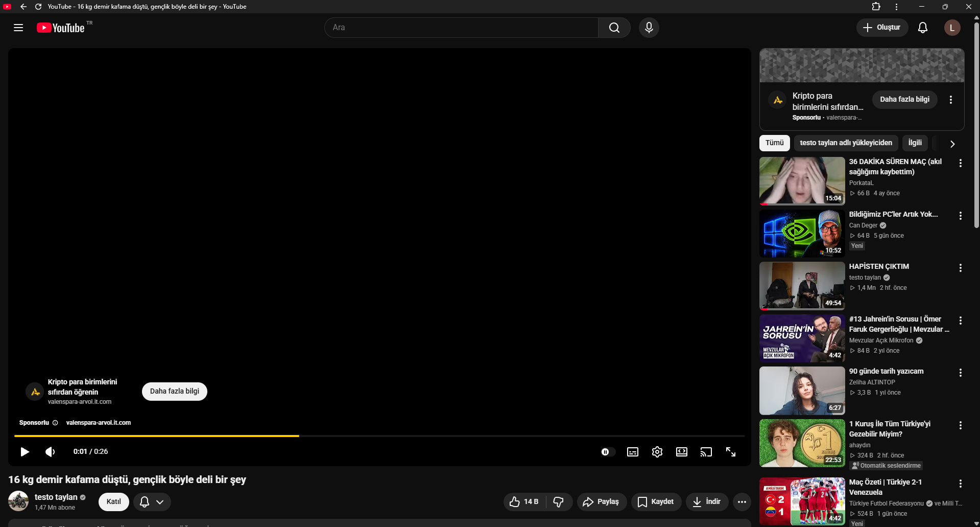The image size is (980, 527).
Task: Select the İlgili filter chip
Action: pyautogui.click(x=915, y=143)
